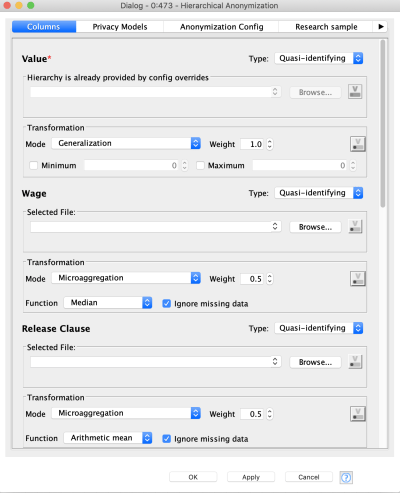Image resolution: width=400 pixels, height=493 pixels.
Task: Open the Wage Selected File combo box
Action: point(156,227)
